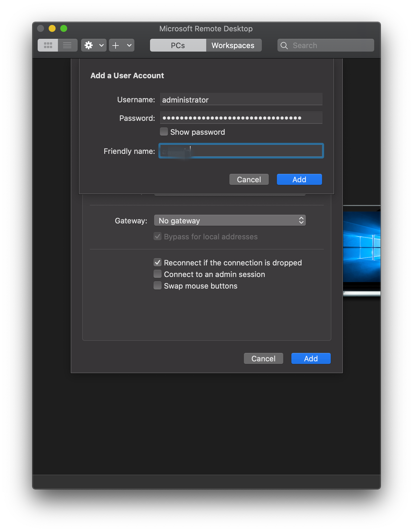Open the settings gear menu
The height and width of the screenshot is (532, 413).
click(x=89, y=45)
